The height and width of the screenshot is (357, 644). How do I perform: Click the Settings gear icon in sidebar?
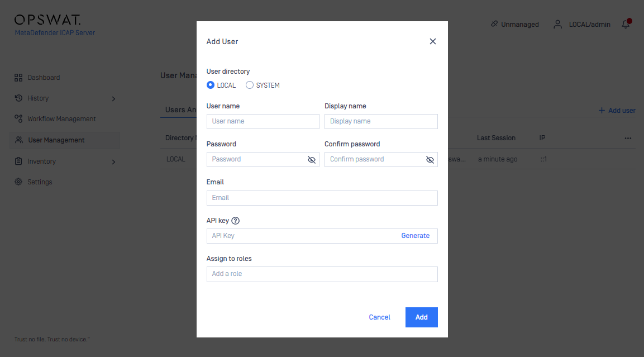(x=18, y=182)
